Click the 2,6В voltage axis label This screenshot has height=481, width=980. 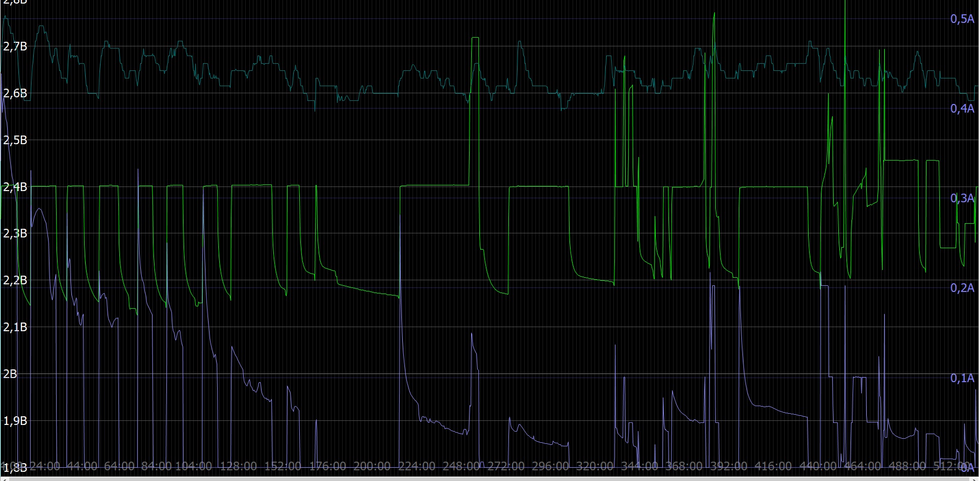15,93
